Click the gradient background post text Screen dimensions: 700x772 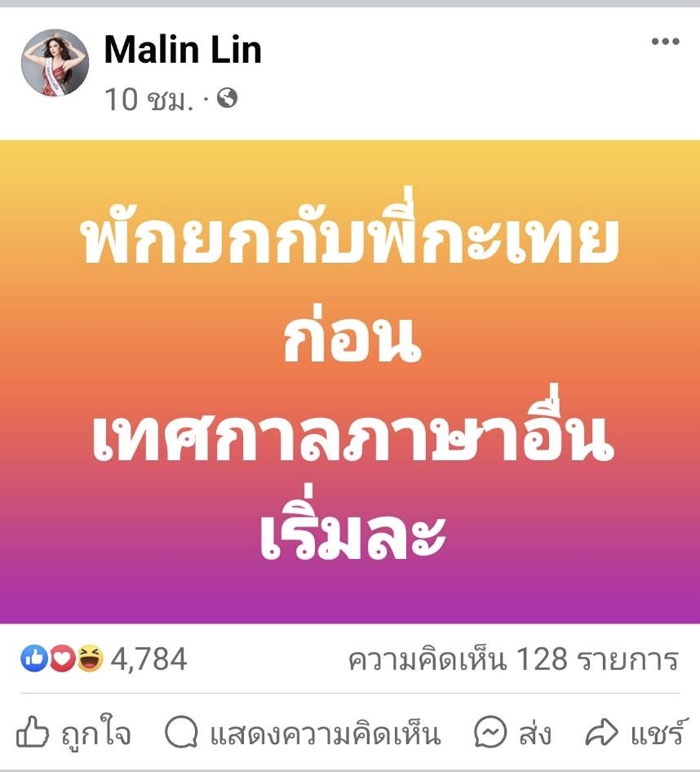(x=350, y=382)
